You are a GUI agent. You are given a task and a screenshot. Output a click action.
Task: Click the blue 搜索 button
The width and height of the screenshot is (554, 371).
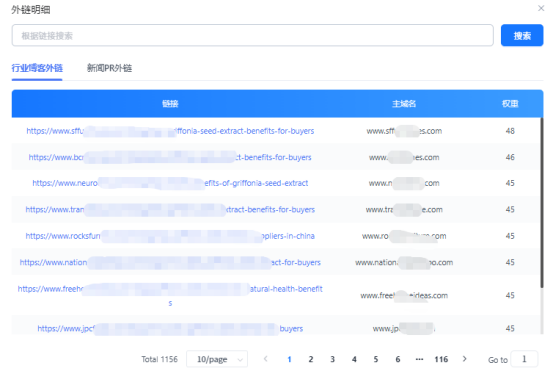pos(522,35)
